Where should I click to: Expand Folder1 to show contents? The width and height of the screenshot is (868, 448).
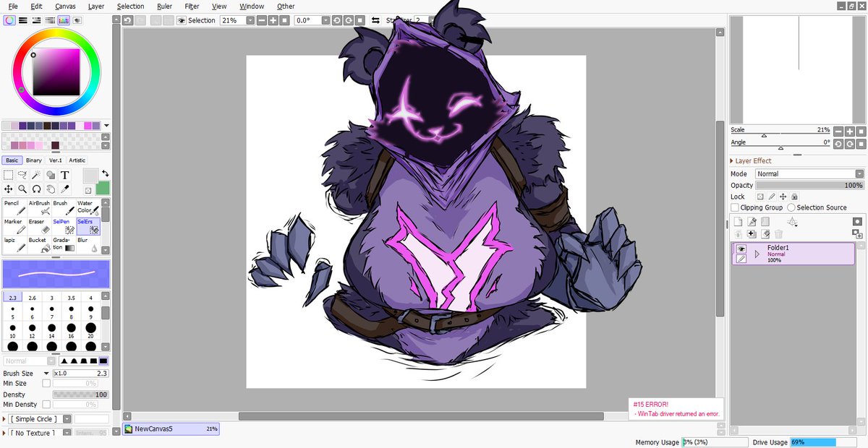(757, 253)
